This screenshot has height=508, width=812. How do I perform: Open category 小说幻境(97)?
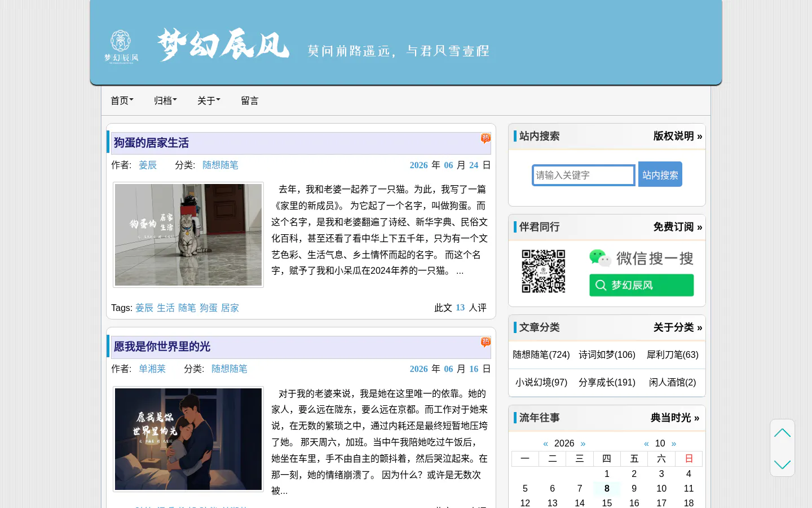[x=541, y=382]
